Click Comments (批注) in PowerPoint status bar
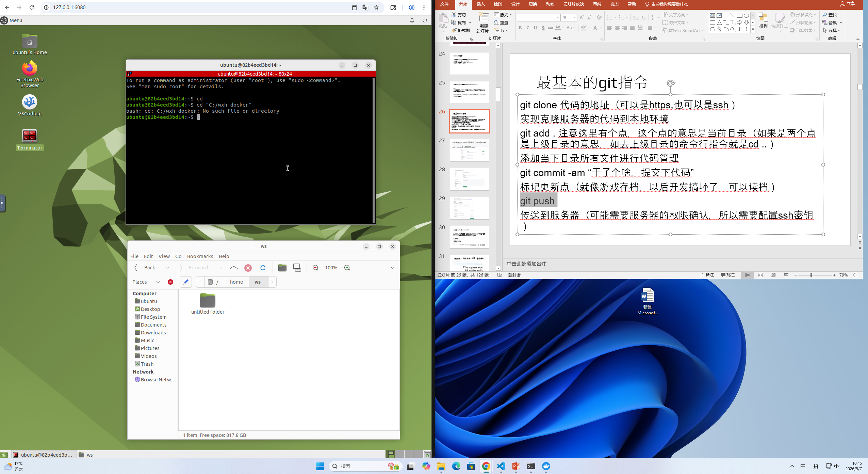 coord(728,275)
